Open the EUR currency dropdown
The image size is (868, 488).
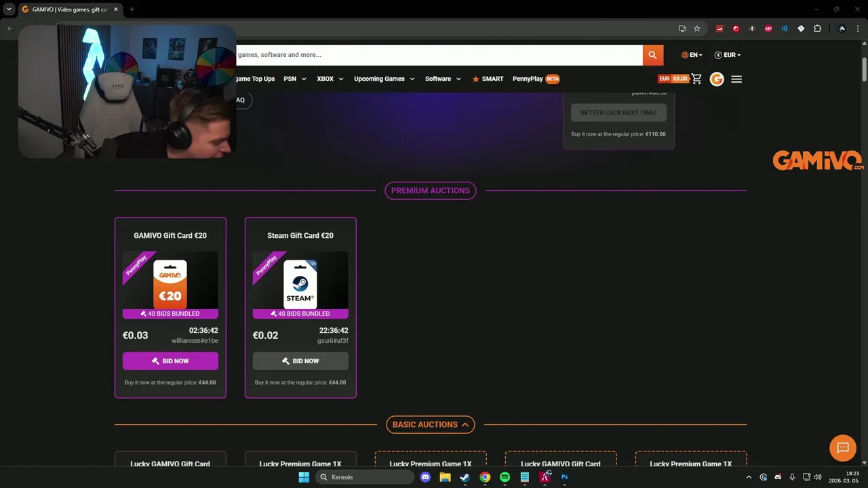pos(728,55)
